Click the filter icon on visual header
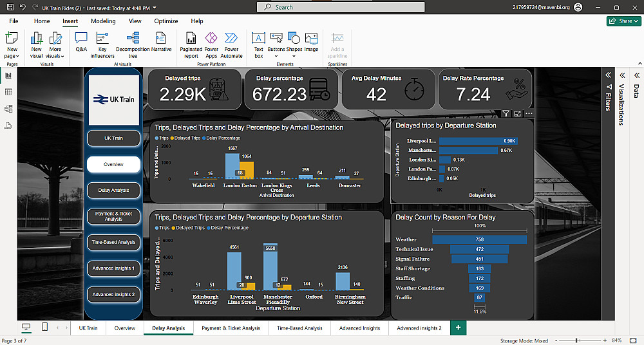The height and width of the screenshot is (345, 644). [x=506, y=114]
